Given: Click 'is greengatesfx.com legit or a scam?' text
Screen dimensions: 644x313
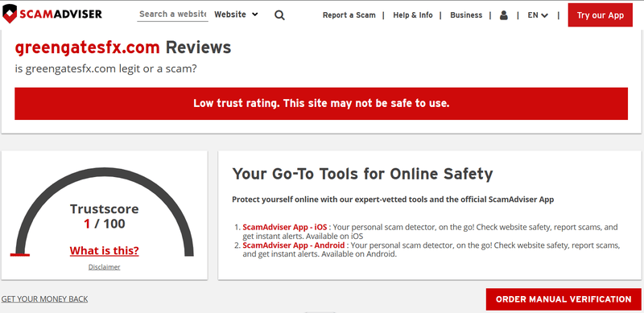Looking at the screenshot, I should coord(106,68).
